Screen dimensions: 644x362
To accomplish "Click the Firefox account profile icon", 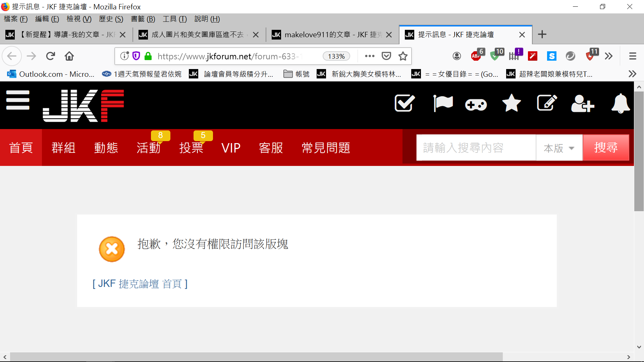I will click(x=457, y=56).
